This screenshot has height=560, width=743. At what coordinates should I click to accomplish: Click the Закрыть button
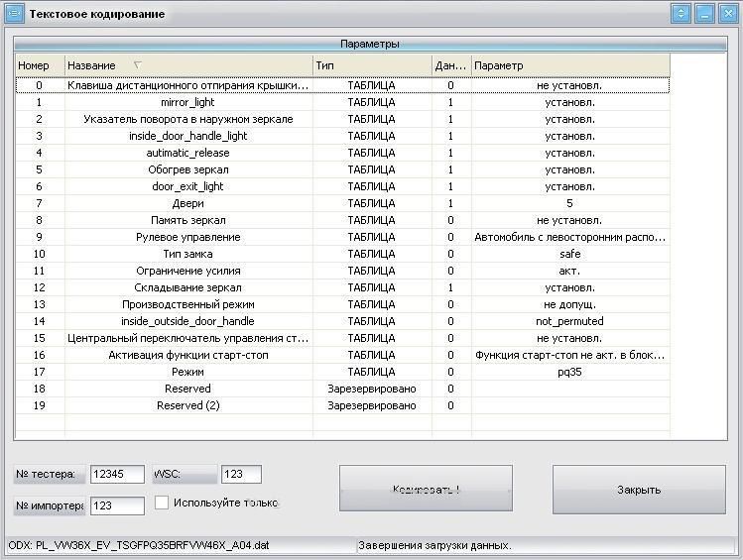[x=639, y=490]
